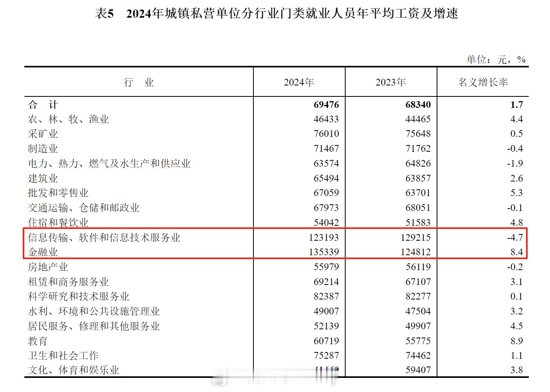This screenshot has width=550, height=392.
Task: Click the table title starting with 表5
Action: (277, 14)
